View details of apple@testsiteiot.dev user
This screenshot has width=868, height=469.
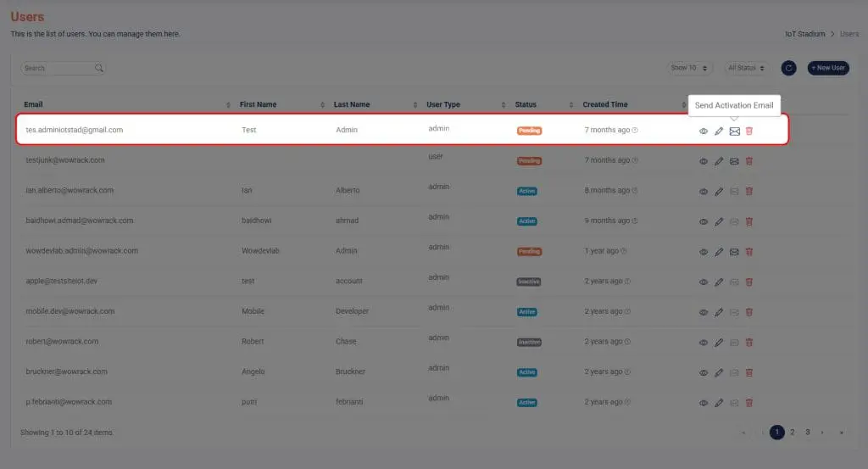pos(703,282)
